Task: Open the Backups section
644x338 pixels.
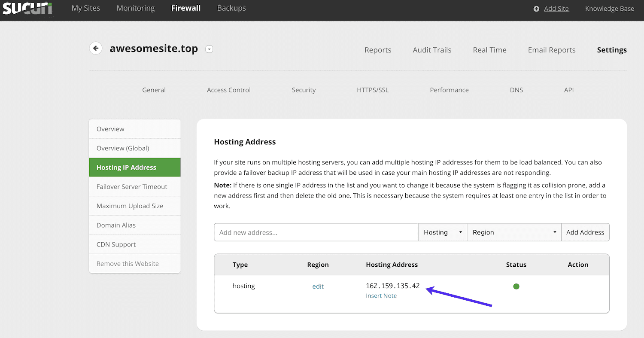Action: coord(231,8)
